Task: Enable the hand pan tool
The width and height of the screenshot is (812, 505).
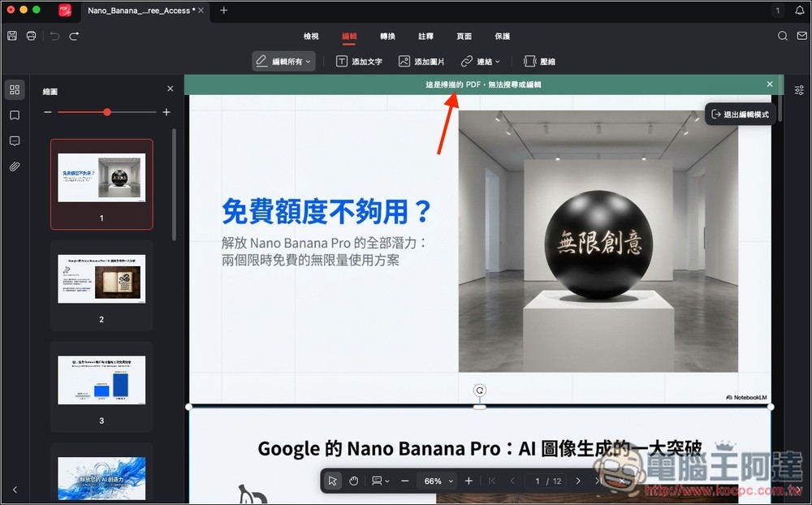Action: pos(353,481)
